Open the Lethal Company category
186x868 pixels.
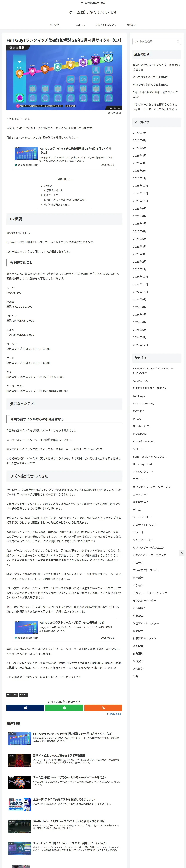coord(143,404)
